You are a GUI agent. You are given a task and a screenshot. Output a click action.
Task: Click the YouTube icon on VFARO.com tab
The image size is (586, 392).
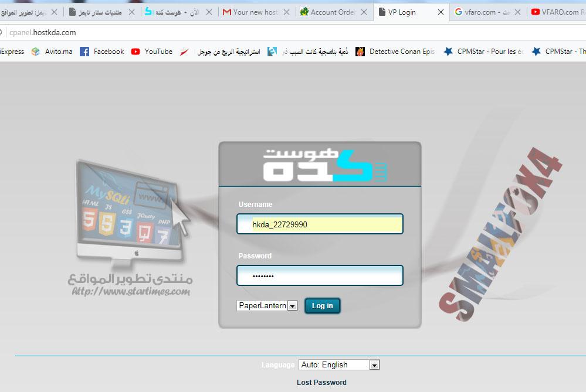(x=536, y=12)
